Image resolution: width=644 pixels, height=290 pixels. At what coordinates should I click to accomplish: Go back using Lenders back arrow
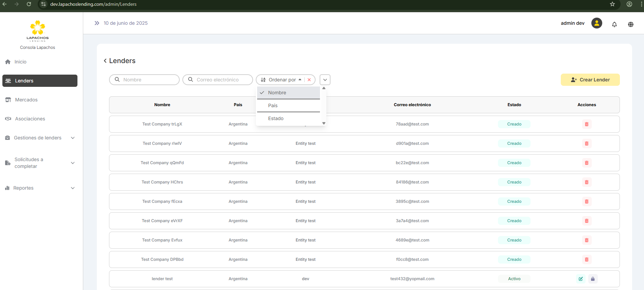click(105, 61)
